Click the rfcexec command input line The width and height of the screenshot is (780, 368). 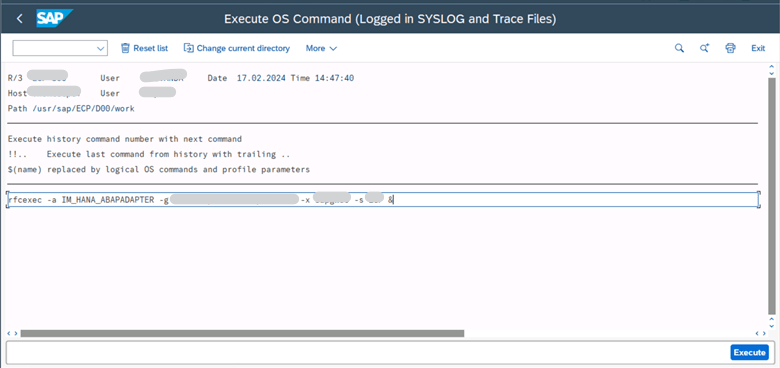(x=383, y=200)
